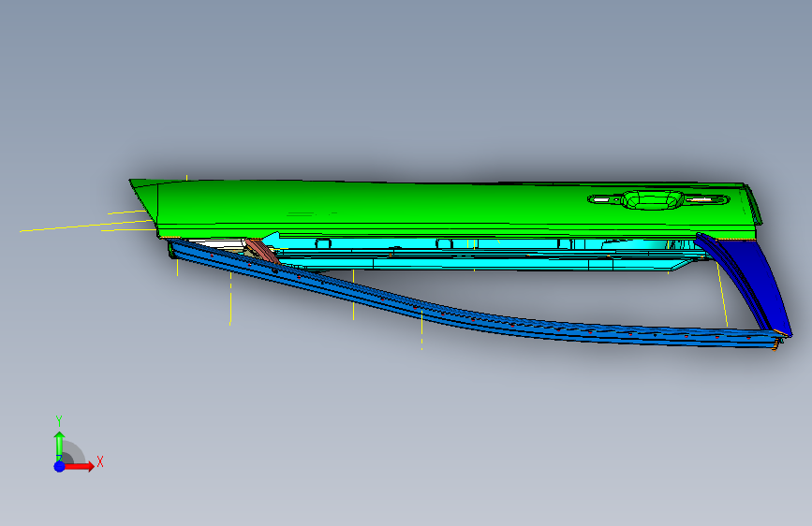Click the blue Z axis sphere of triad
The width and height of the screenshot is (812, 526).
60,466
